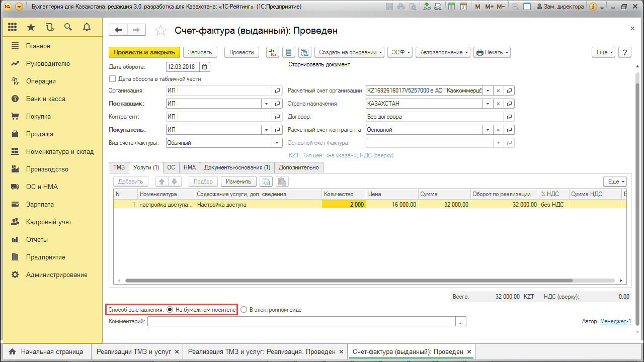The height and width of the screenshot is (362, 644).
Task: Click the search magnifier icon
Action: (68, 27)
